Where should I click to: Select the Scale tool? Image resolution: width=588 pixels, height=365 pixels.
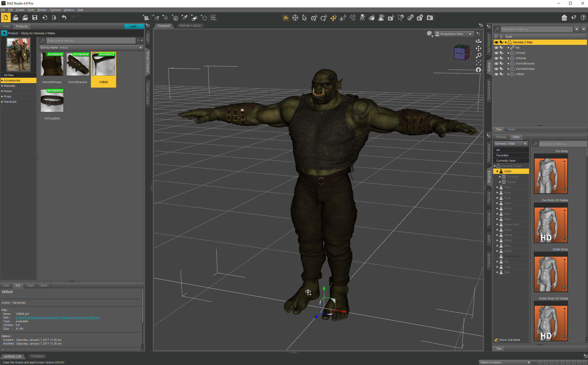(343, 18)
